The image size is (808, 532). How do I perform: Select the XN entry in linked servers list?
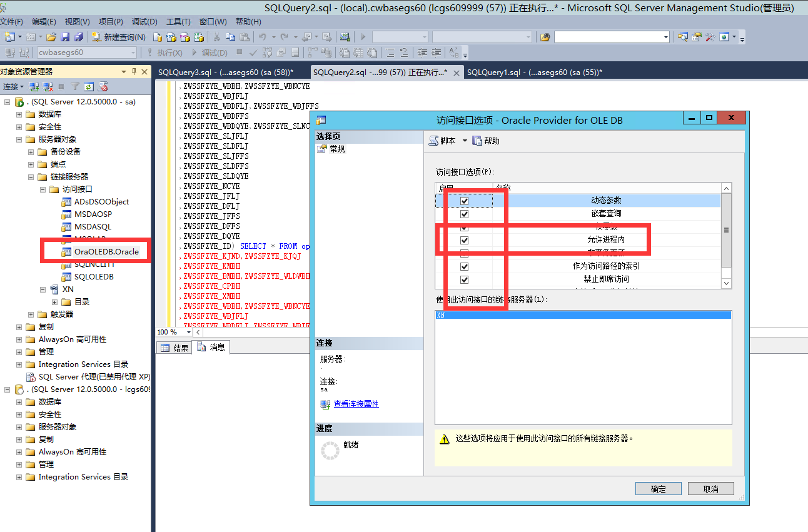point(583,316)
